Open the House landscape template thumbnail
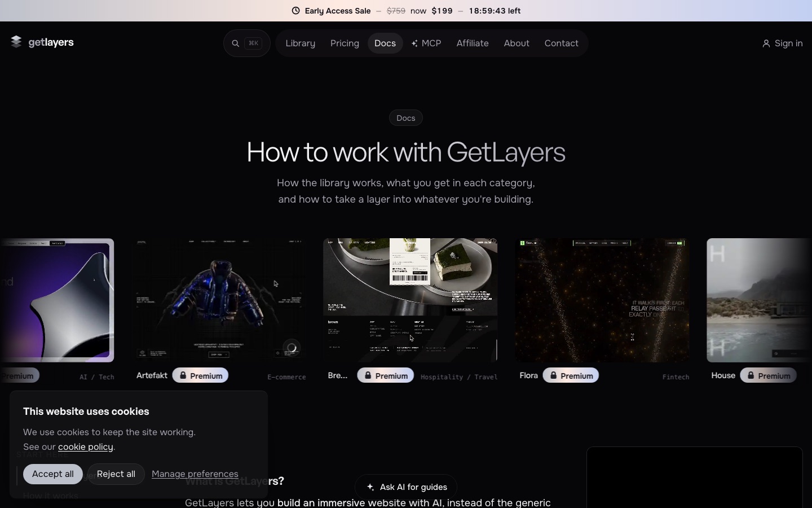Image resolution: width=812 pixels, height=508 pixels. click(760, 300)
